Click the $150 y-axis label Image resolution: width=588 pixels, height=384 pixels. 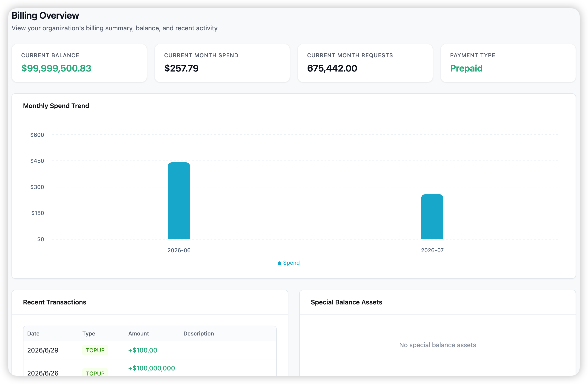(x=37, y=213)
